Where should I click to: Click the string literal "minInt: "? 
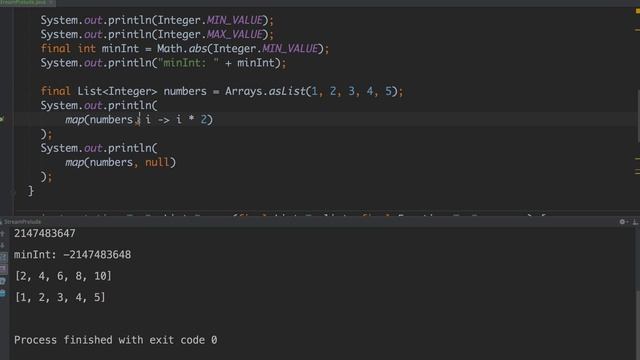pyautogui.click(x=188, y=63)
